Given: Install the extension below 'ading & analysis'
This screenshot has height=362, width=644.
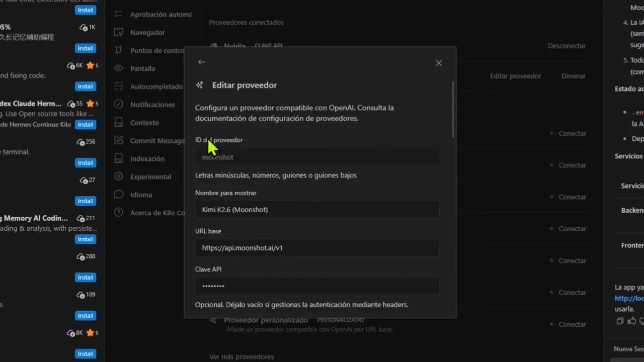Looking at the screenshot, I should point(85,239).
